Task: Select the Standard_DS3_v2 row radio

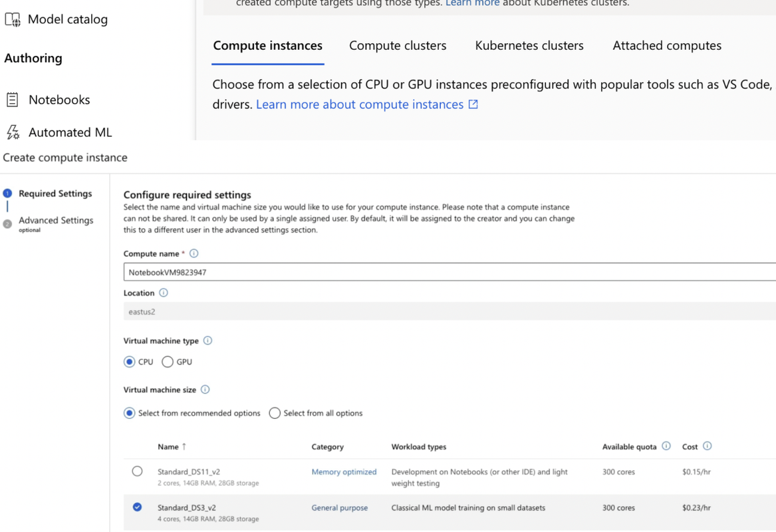Action: [x=137, y=507]
